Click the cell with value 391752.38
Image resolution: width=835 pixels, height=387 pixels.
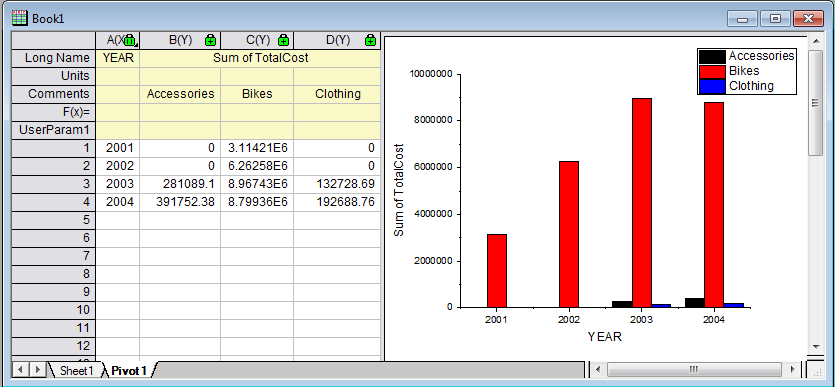pyautogui.click(x=180, y=202)
